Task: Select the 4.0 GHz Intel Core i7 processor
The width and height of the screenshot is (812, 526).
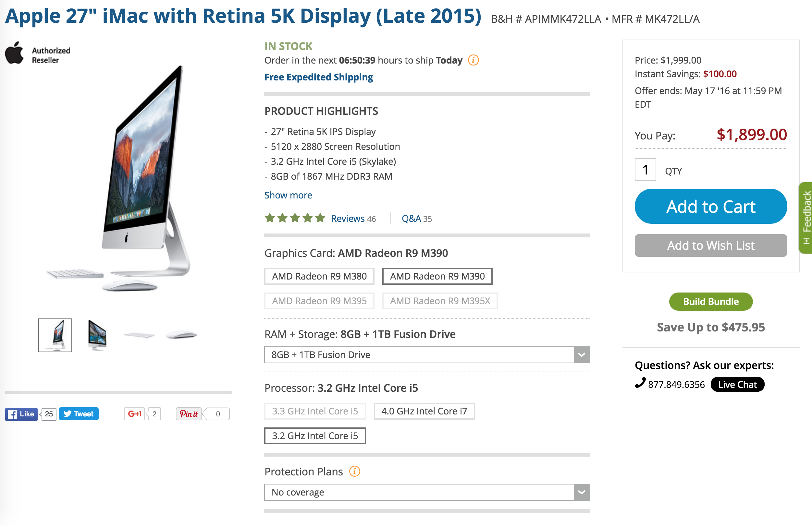Action: [424, 411]
